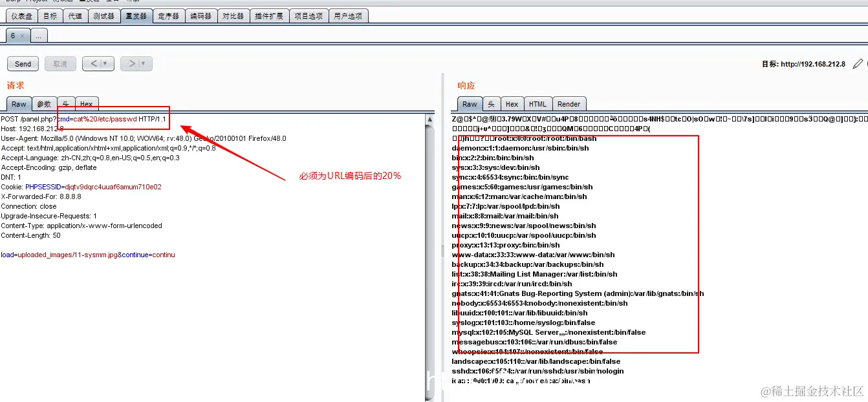Go back to previous request in history
This screenshot has height=402, width=868.
(93, 63)
